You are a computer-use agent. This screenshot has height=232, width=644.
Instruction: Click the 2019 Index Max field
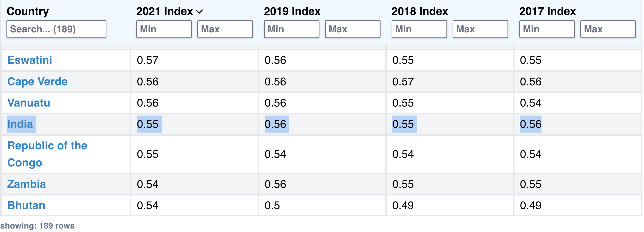point(353,29)
